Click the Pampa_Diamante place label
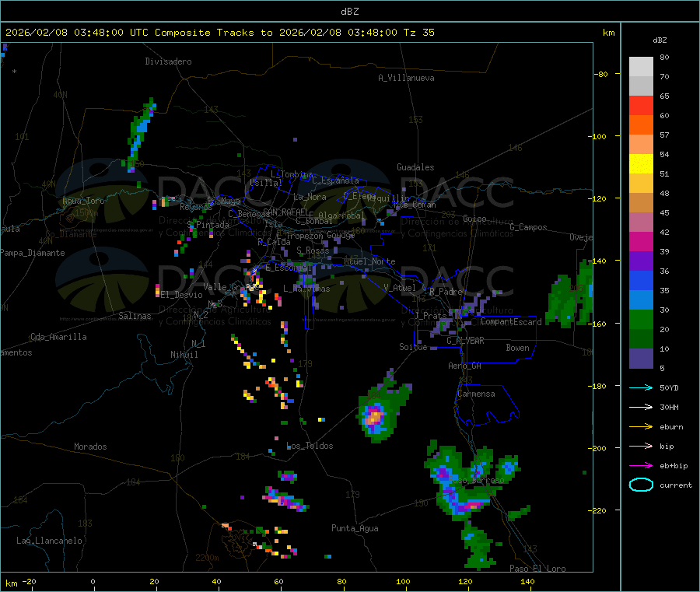This screenshot has height=592, width=700. pyautogui.click(x=33, y=253)
